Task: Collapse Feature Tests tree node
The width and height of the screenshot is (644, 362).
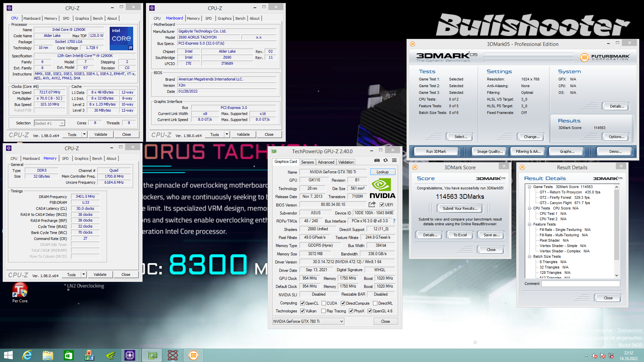Action: [x=530, y=224]
